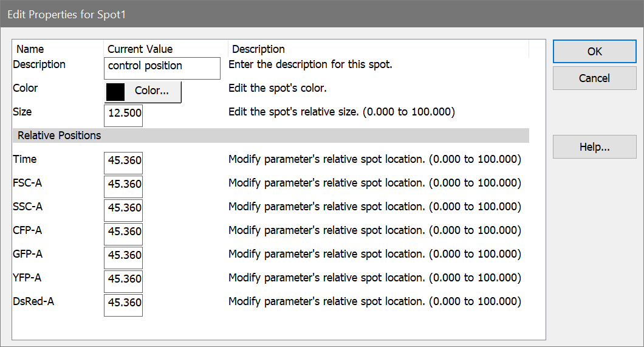
Task: Open the Color picker button
Action: 151,91
